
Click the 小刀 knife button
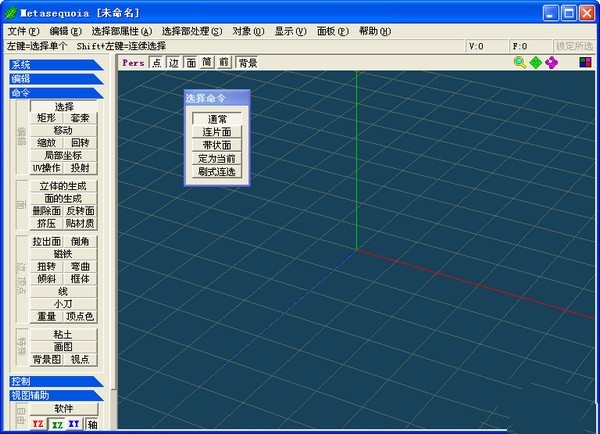pos(64,304)
